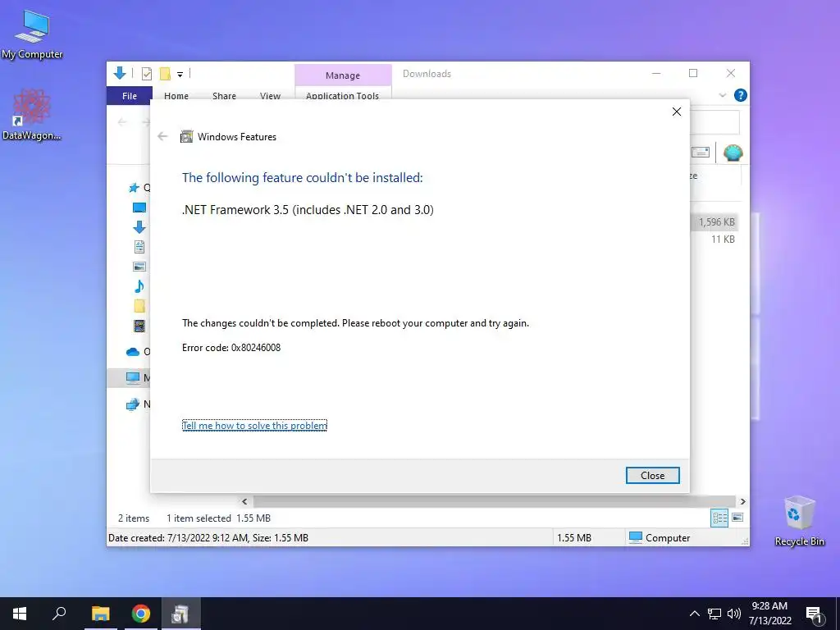
Task: Open My Computer desktop icon
Action: [x=32, y=34]
